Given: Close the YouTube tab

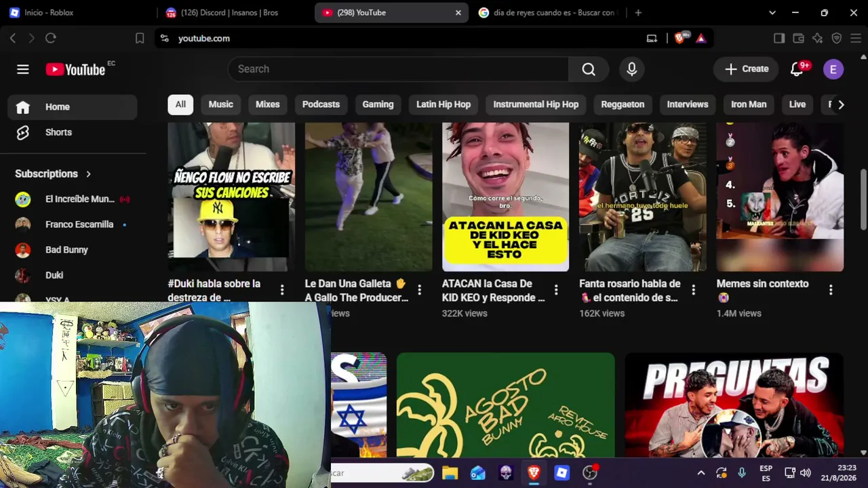Looking at the screenshot, I should click(458, 12).
